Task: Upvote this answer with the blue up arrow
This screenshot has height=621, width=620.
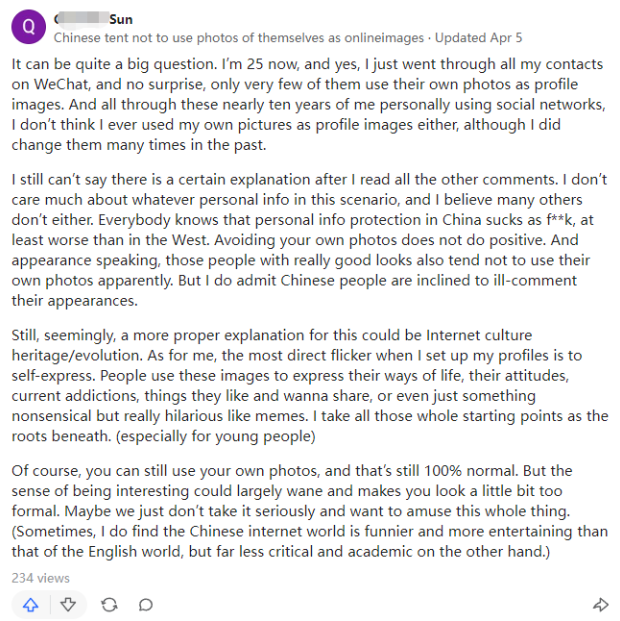Action: pos(31,605)
